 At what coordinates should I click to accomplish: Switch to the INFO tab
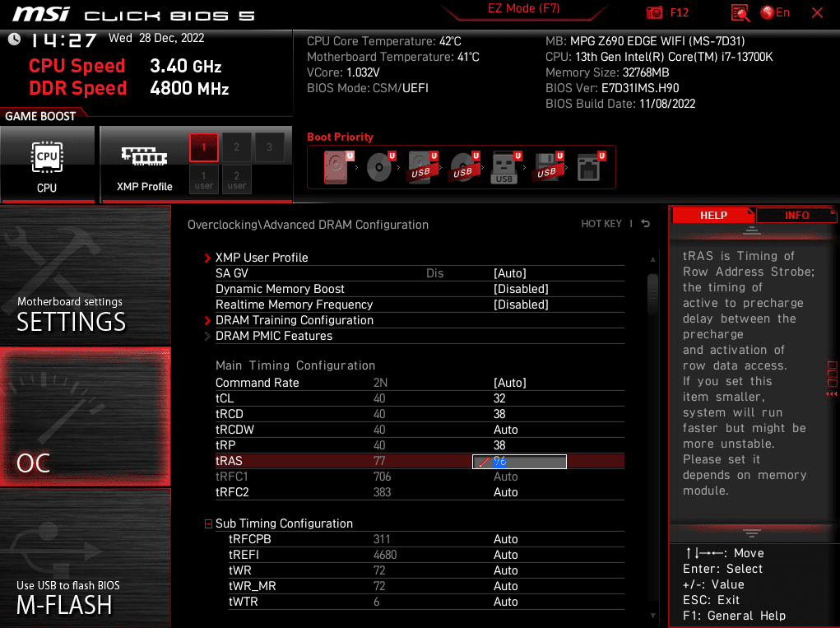(x=796, y=215)
